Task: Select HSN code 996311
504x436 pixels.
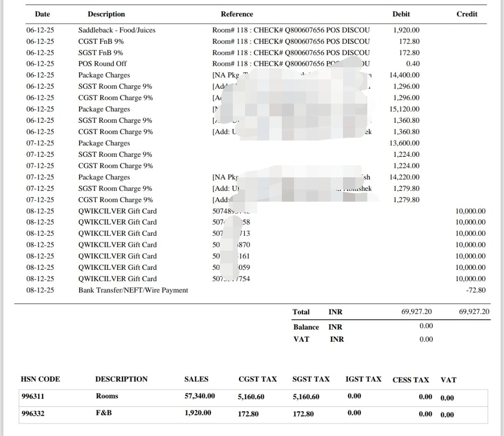Action: coord(33,396)
